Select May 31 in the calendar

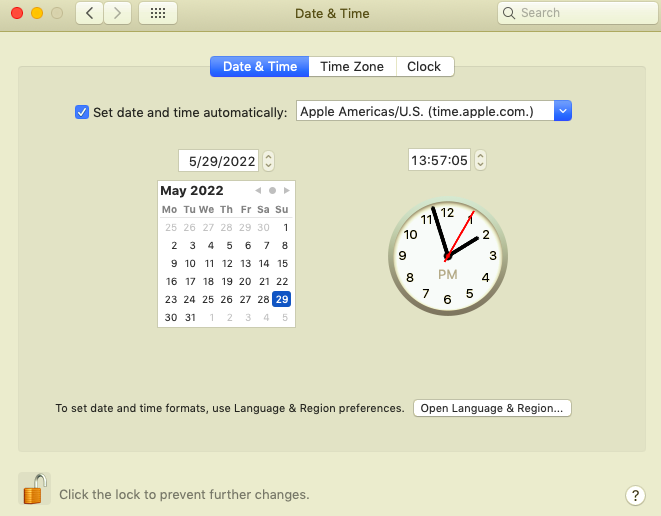click(190, 317)
